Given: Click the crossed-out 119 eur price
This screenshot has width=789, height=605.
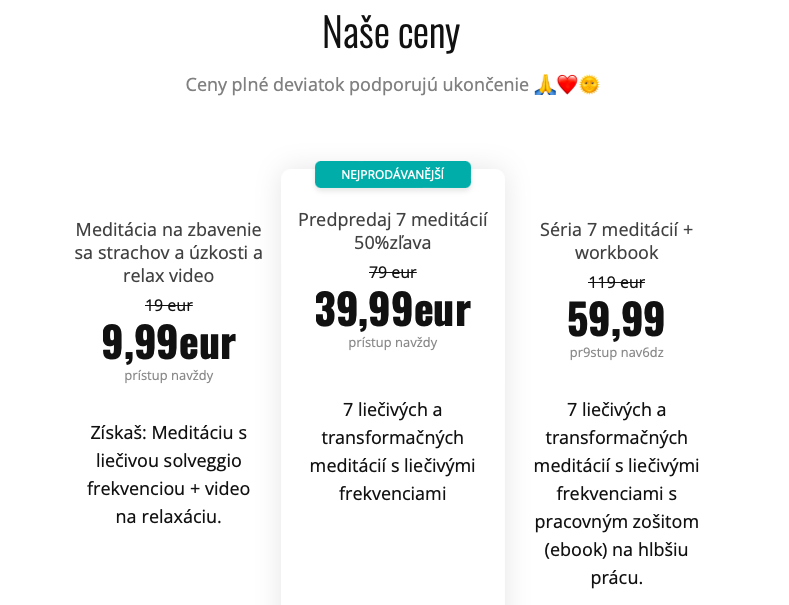Looking at the screenshot, I should pyautogui.click(x=616, y=282).
